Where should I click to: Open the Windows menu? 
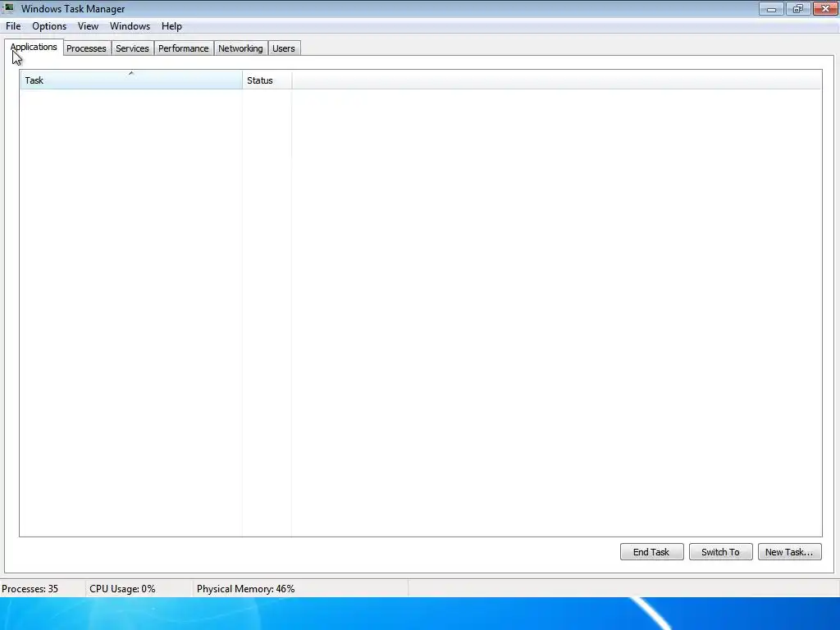[x=130, y=26]
